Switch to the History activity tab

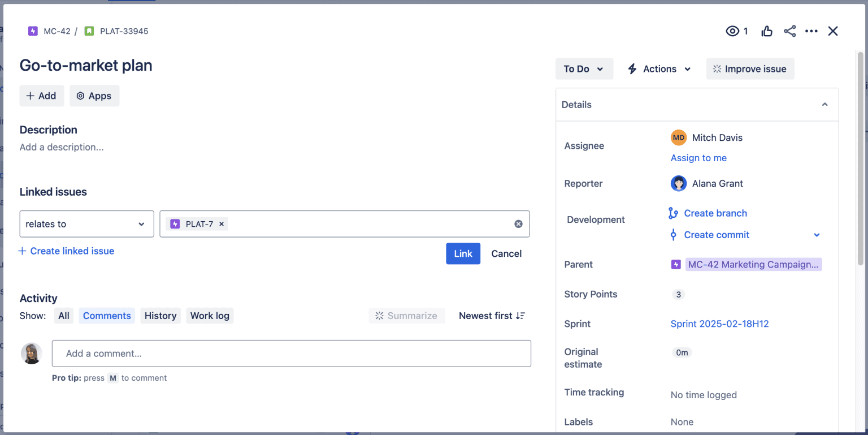[160, 316]
